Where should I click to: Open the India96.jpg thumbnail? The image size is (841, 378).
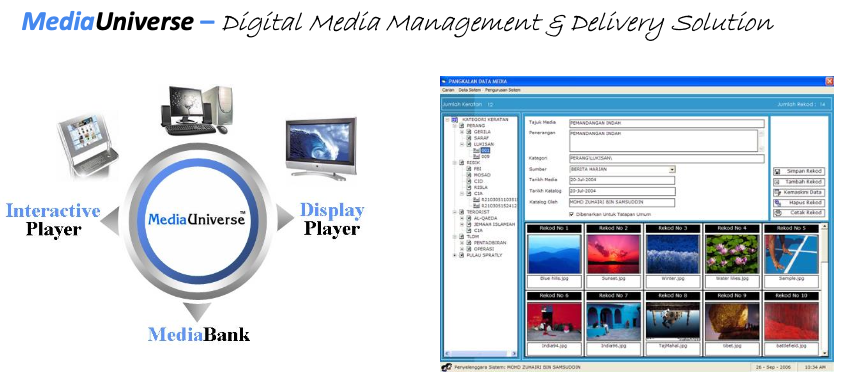click(x=614, y=321)
